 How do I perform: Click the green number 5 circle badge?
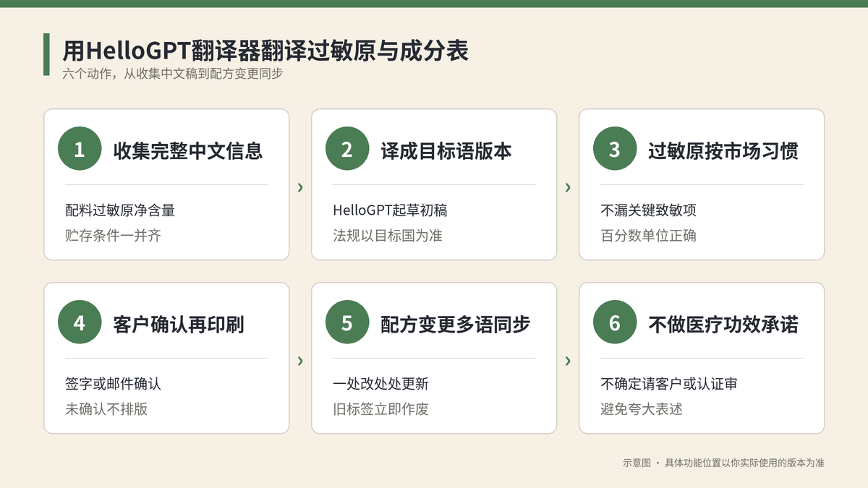tap(347, 323)
